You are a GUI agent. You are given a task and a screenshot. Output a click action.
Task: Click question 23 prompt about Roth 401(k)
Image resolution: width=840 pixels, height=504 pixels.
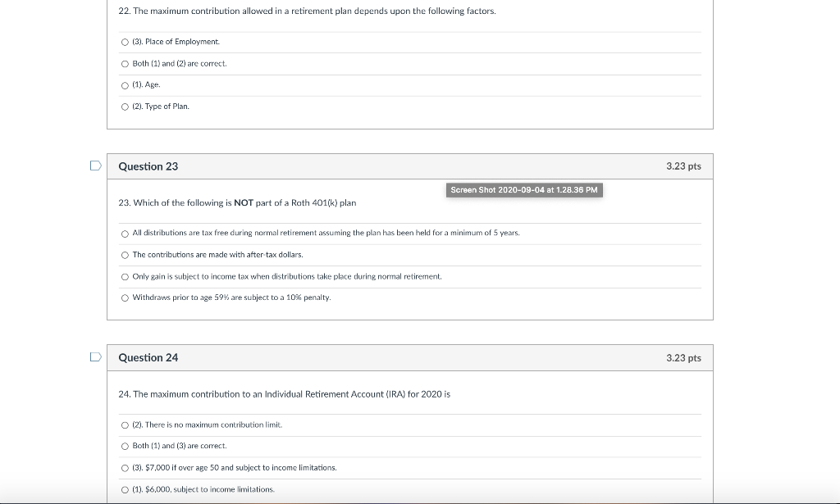point(237,202)
